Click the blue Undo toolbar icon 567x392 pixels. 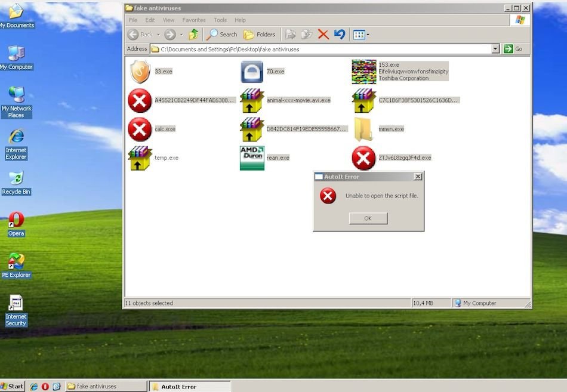pos(340,35)
